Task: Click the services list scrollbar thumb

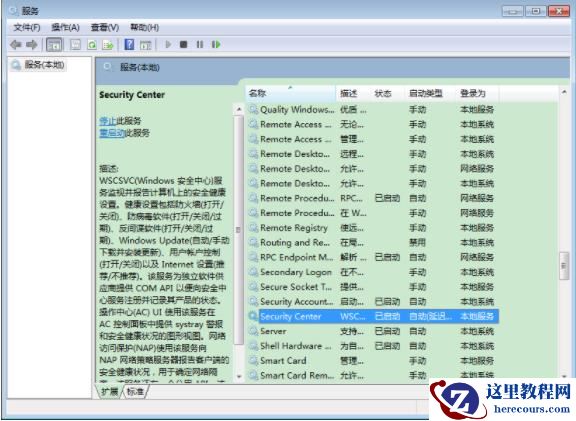Action: 564,266
